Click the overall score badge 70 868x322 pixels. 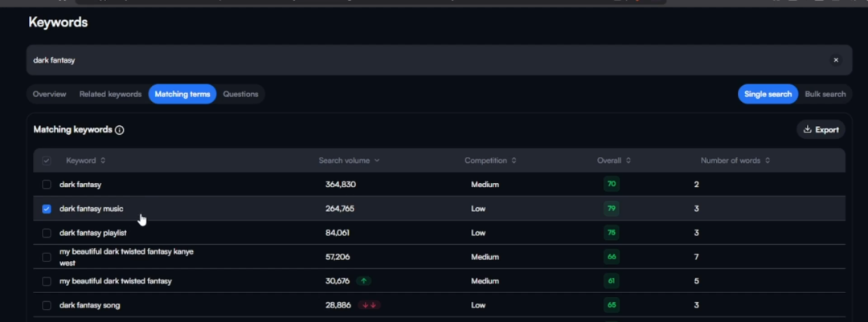pos(612,185)
